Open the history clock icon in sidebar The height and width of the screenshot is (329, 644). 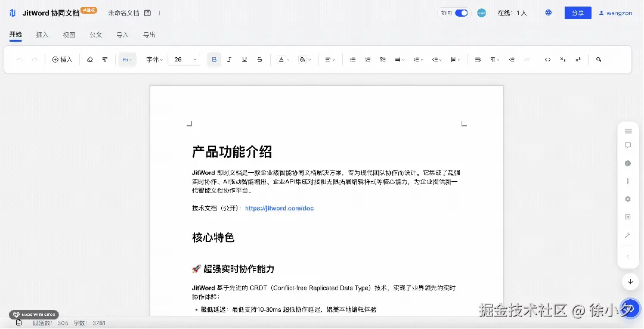point(627,163)
